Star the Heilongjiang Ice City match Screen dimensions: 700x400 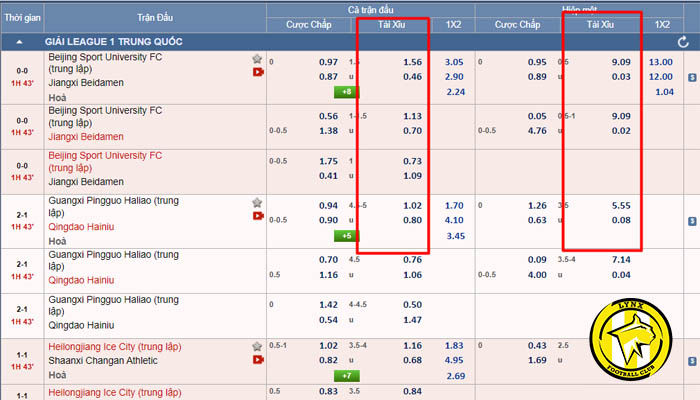[x=257, y=346]
